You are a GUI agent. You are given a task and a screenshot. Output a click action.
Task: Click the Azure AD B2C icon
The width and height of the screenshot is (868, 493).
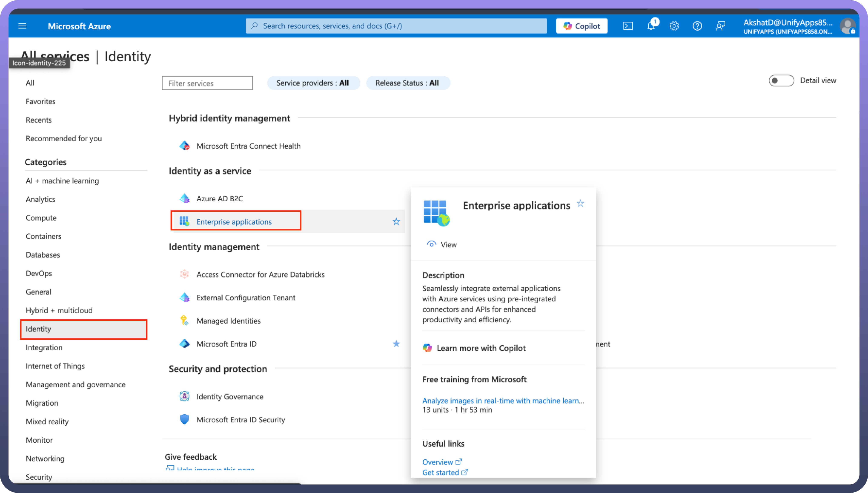185,198
